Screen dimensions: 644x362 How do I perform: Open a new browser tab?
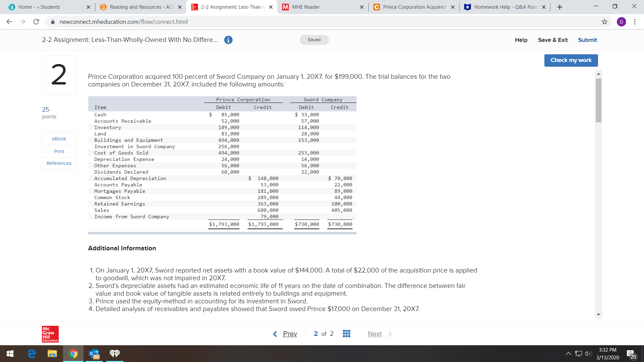point(559,7)
